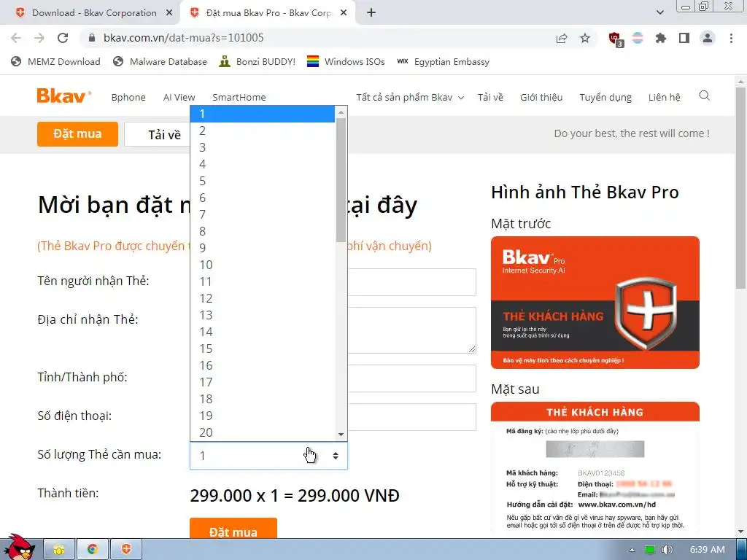Open MEMZ Download bookmark

click(55, 61)
